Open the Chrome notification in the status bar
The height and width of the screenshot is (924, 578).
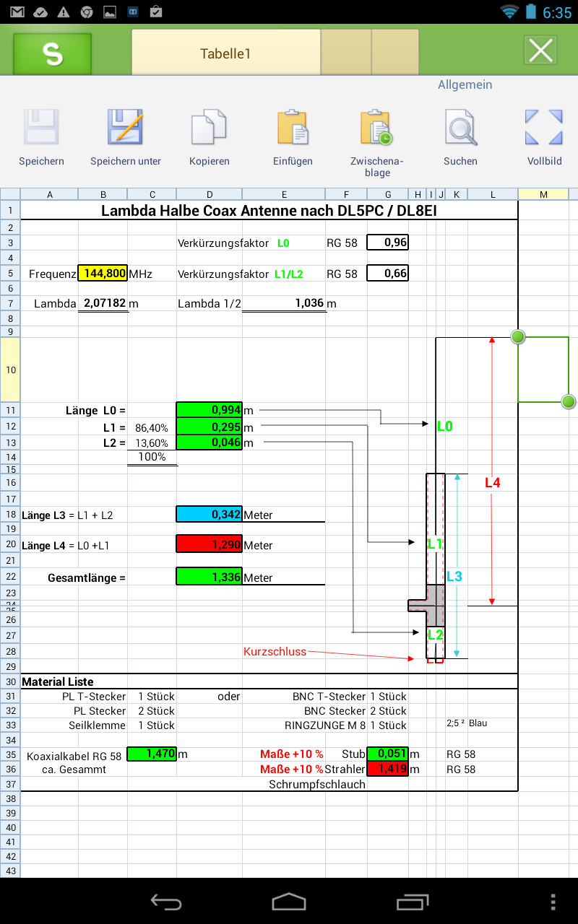(86, 12)
